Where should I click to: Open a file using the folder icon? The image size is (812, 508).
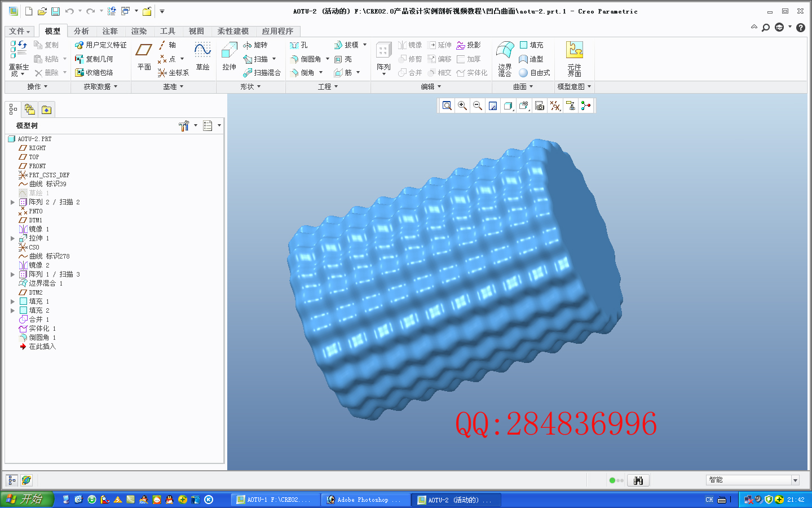coord(42,11)
